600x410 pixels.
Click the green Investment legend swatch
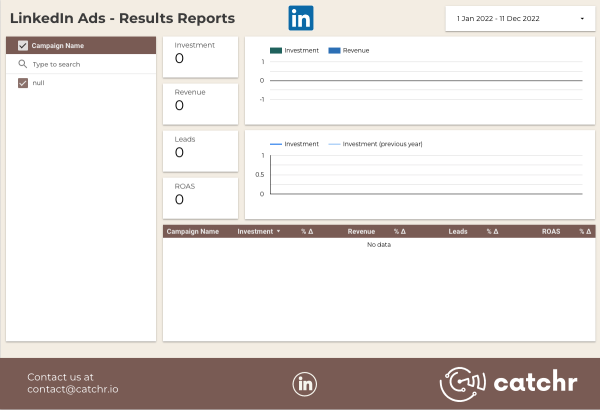tap(276, 51)
